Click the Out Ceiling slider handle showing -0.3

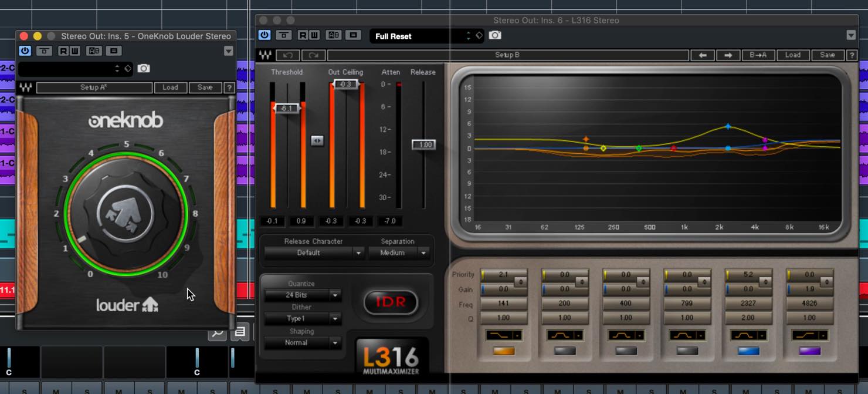[x=346, y=84]
